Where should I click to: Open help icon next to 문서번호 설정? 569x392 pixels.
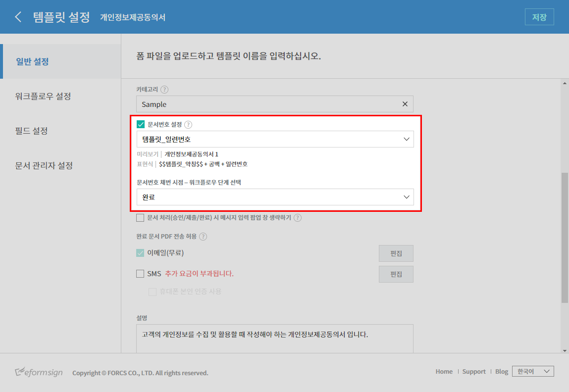188,124
